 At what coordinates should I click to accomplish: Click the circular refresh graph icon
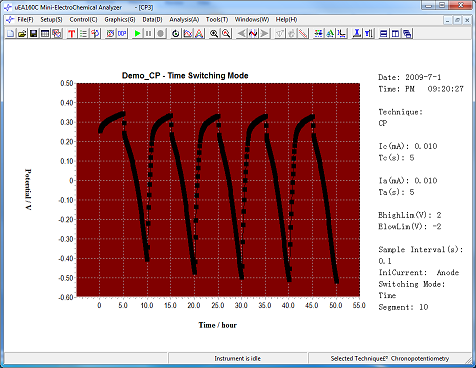coord(176,33)
